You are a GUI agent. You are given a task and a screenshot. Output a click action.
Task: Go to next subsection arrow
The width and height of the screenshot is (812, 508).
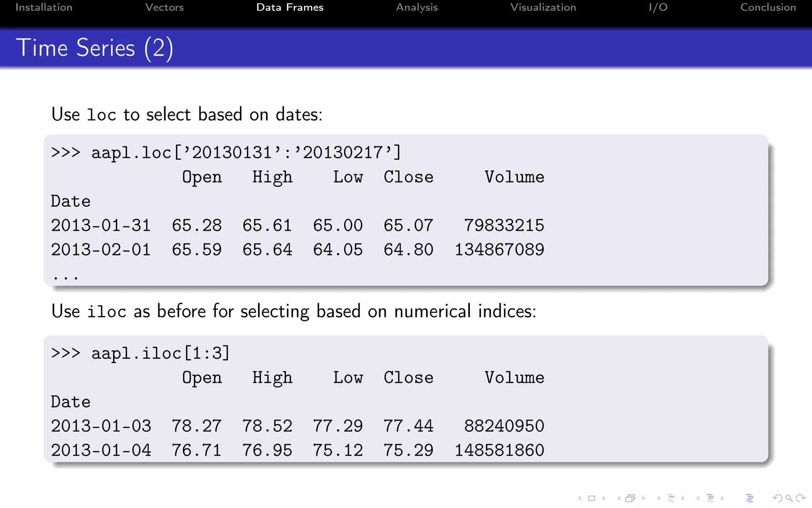tap(683, 498)
